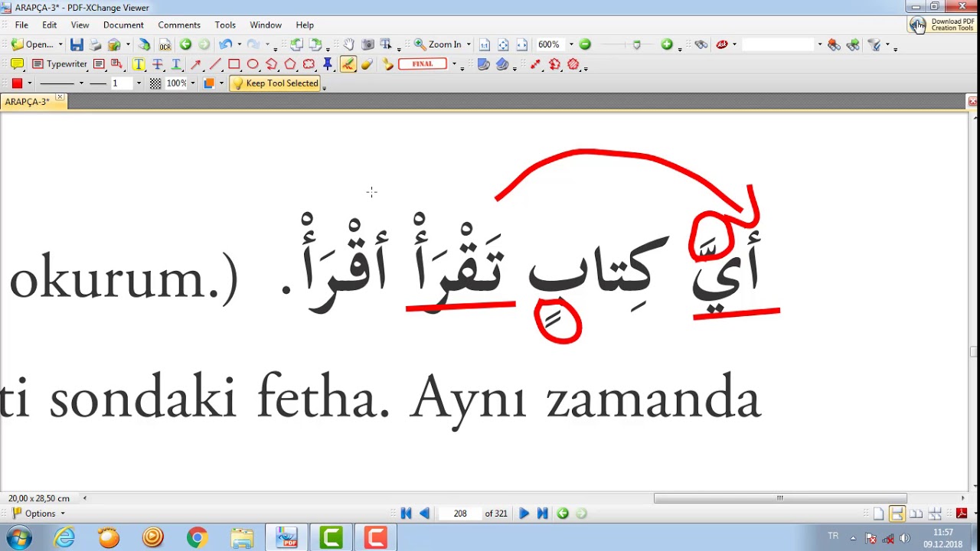Expand the opacity 100% dropdown
The width and height of the screenshot is (980, 551).
coord(192,83)
